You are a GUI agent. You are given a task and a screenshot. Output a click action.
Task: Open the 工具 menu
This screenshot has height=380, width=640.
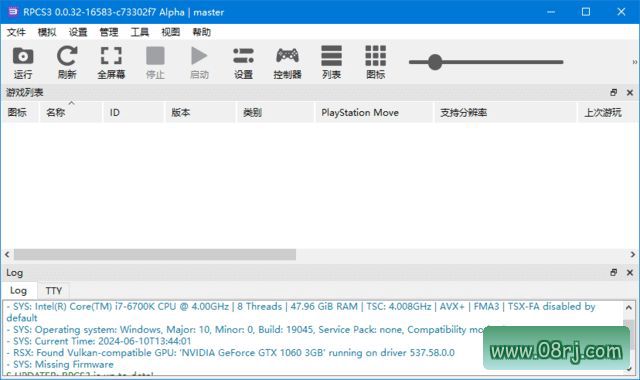140,32
